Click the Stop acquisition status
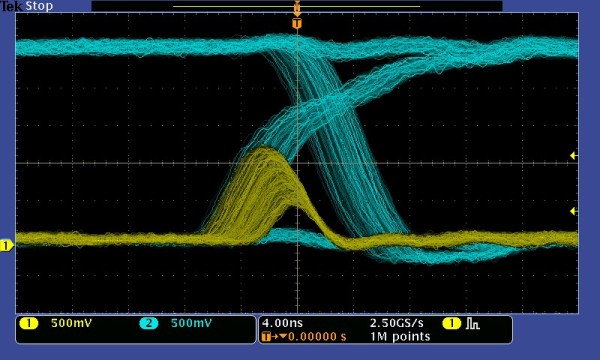Image resolution: width=600 pixels, height=360 pixels. tap(39, 6)
